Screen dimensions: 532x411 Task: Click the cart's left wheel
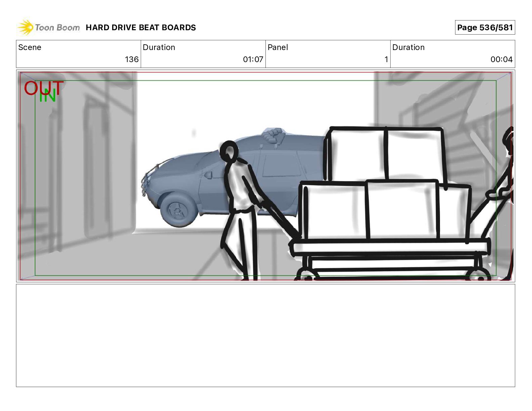tap(305, 275)
